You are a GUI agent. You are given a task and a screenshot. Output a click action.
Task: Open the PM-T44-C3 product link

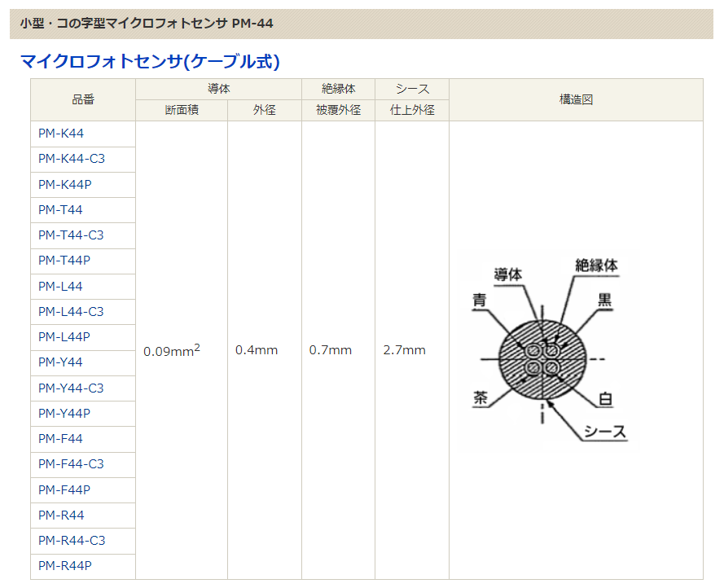(71, 235)
